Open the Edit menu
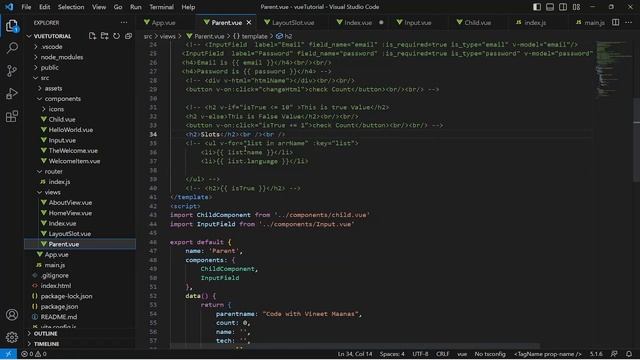The width and height of the screenshot is (640, 360). tap(44, 7)
